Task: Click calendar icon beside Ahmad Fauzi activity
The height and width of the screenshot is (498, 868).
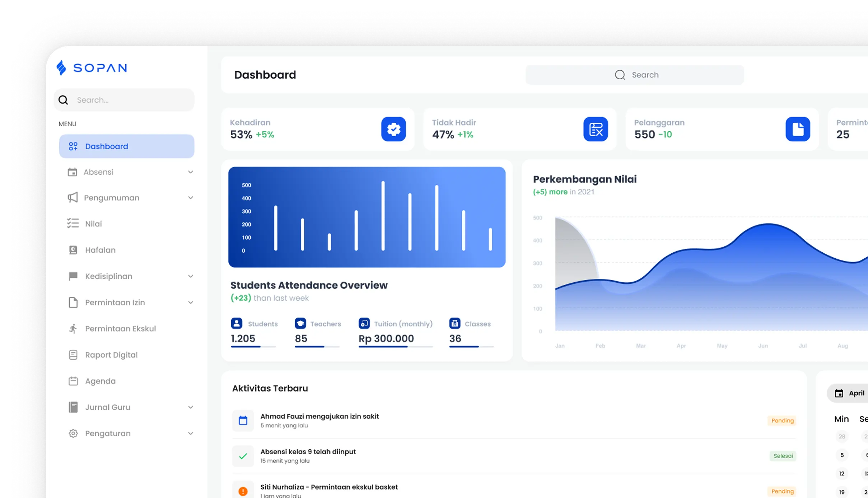Action: click(243, 421)
